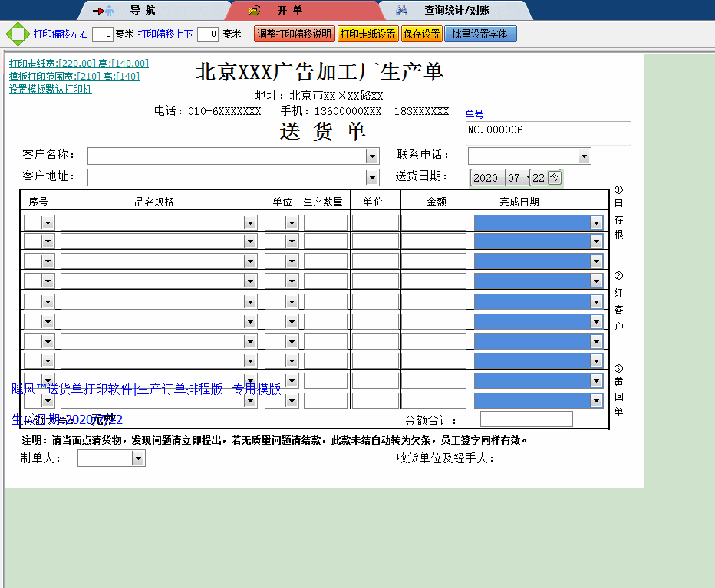Viewport: 715px width, 588px height.
Task: Click the 单号 number input field
Action: pyautogui.click(x=548, y=133)
